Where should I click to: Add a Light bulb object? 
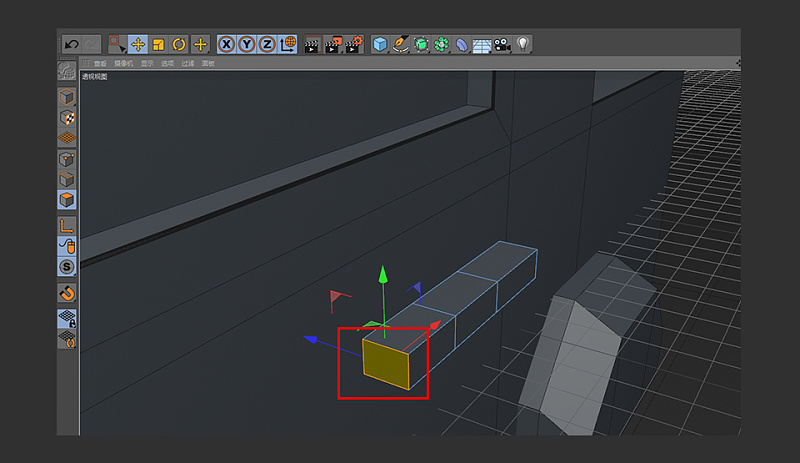(522, 44)
